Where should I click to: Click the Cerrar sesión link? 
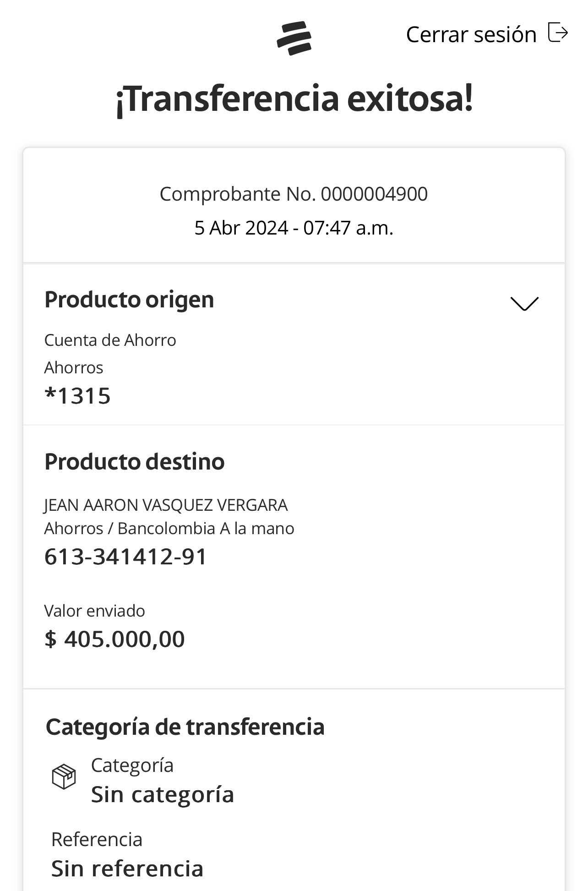471,35
